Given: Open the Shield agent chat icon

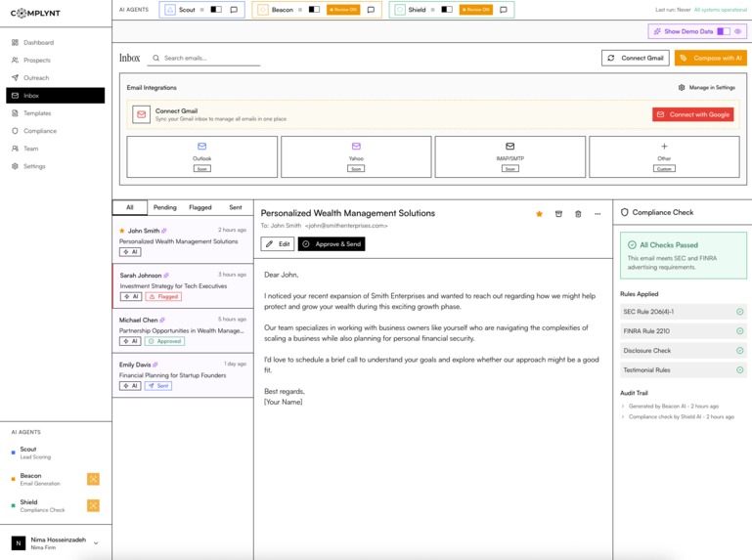Looking at the screenshot, I should click(x=503, y=10).
